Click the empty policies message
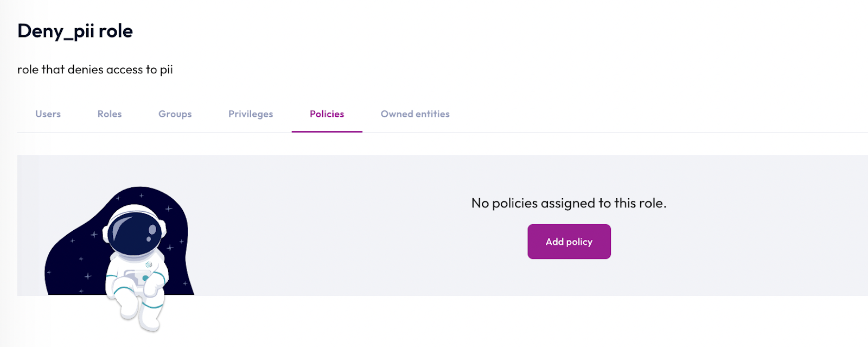 pos(569,203)
